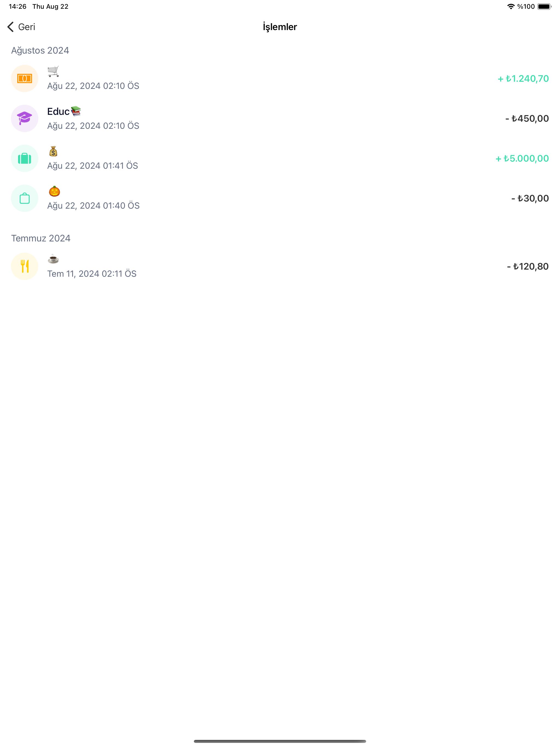
Task: Tap the green shopping bag category icon
Action: point(25,198)
